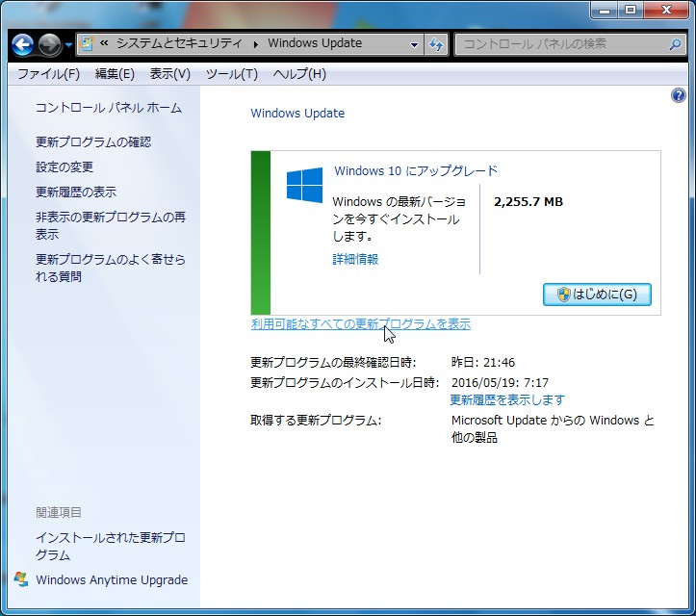696x616 pixels.
Task: Close the Windows Update window
Action: point(666,10)
